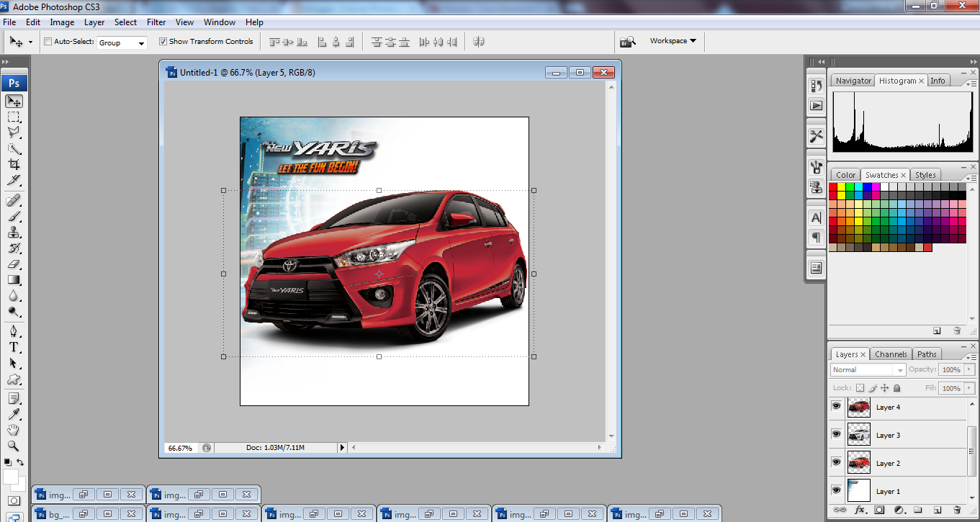The height and width of the screenshot is (522, 980).
Task: Click Go to Bridge button
Action: [x=628, y=42]
